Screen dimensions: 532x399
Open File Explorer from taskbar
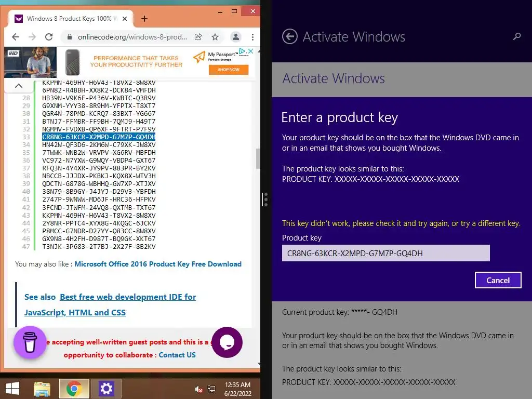coord(42,389)
